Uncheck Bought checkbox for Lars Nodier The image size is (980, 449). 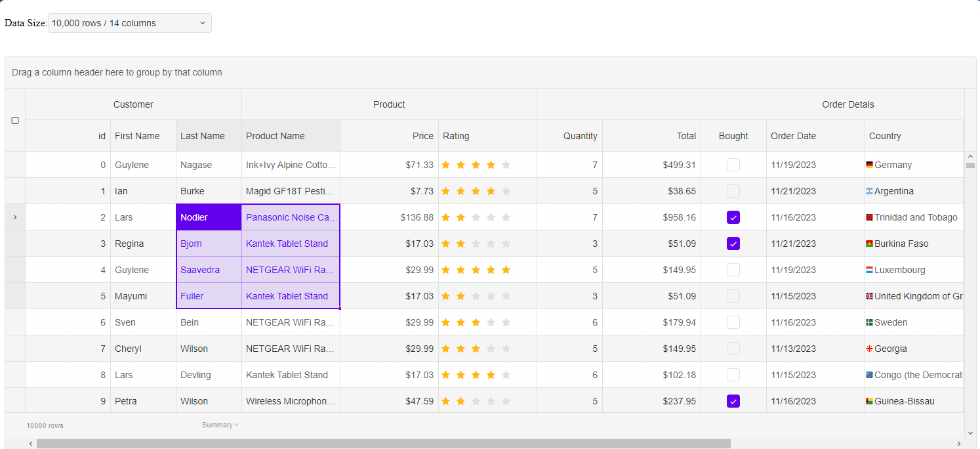tap(733, 217)
